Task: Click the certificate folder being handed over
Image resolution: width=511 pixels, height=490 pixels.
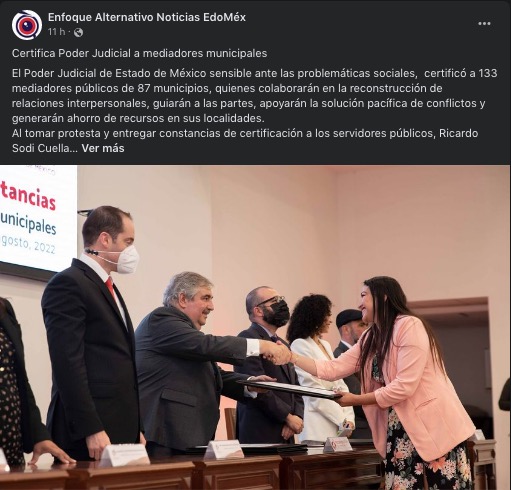Action: coord(289,389)
